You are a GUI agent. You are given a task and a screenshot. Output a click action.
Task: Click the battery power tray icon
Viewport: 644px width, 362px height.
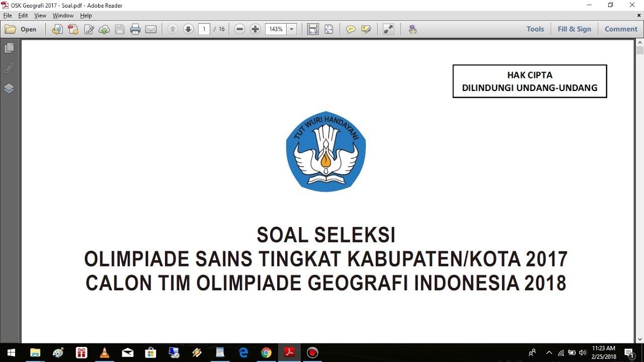coord(572,353)
